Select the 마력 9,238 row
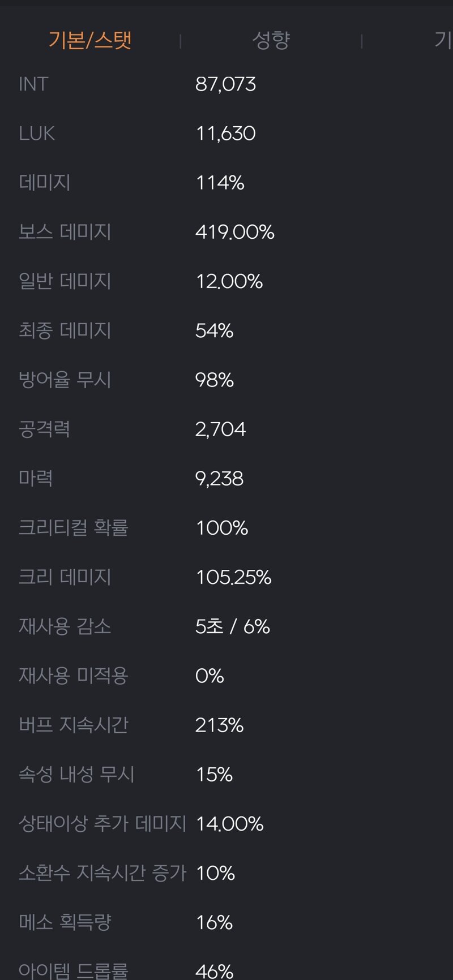 pos(226,479)
